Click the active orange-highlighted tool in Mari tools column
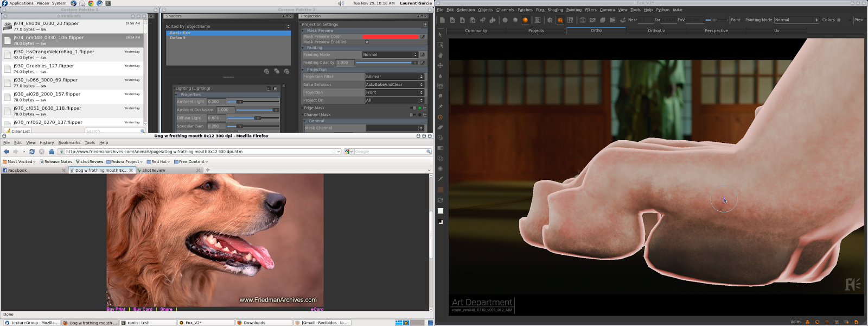The height and width of the screenshot is (326, 868). click(x=440, y=117)
